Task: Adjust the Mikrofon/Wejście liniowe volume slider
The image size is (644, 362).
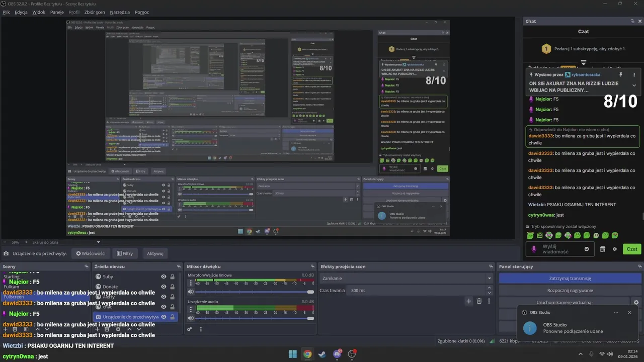Action: pos(254,292)
